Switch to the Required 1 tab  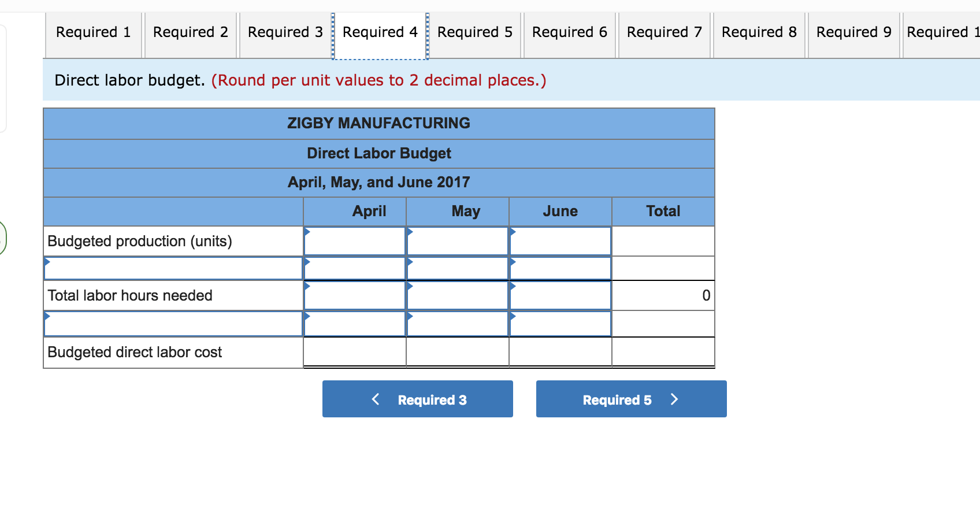(92, 32)
